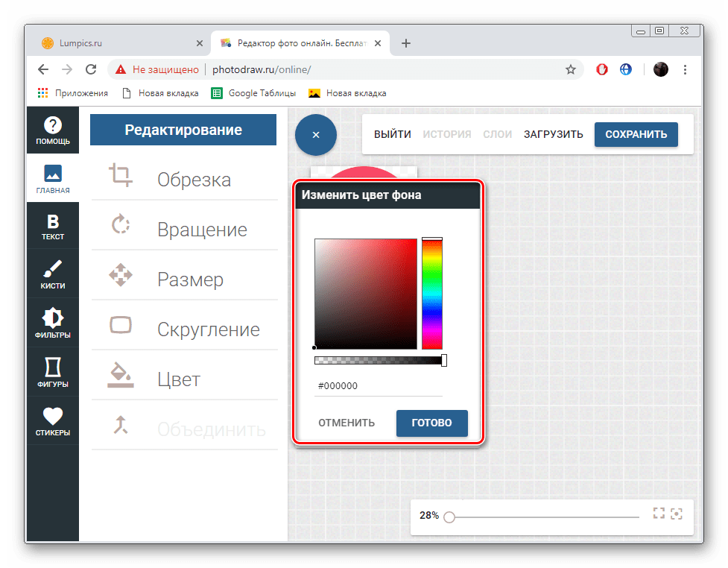Open first Новая вкладка bookmark with page icon
The width and height of the screenshot is (728, 568).
click(160, 93)
